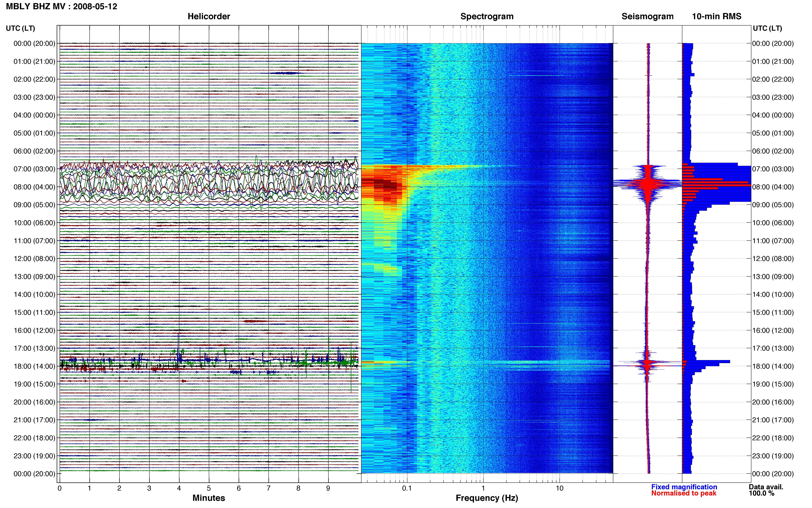Click the plot title 'MBLY BHZ MV : 2008-05-12'
The image size is (812, 508).
tap(62, 6)
